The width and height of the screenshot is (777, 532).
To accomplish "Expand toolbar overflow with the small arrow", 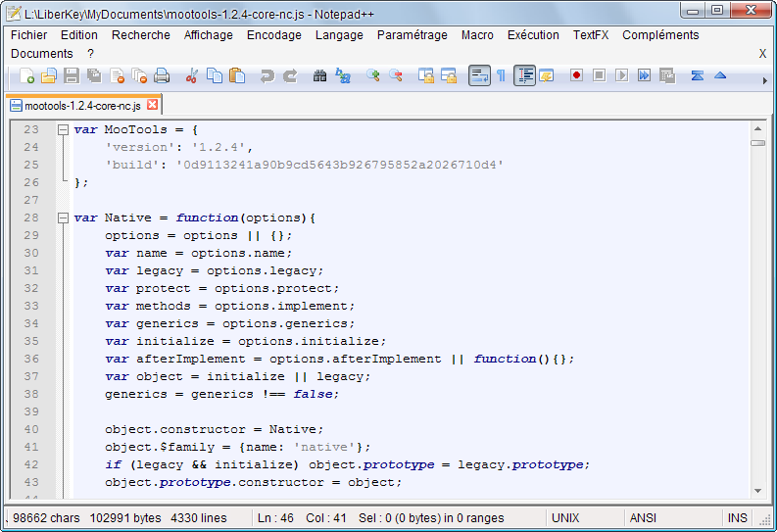I will (x=764, y=80).
